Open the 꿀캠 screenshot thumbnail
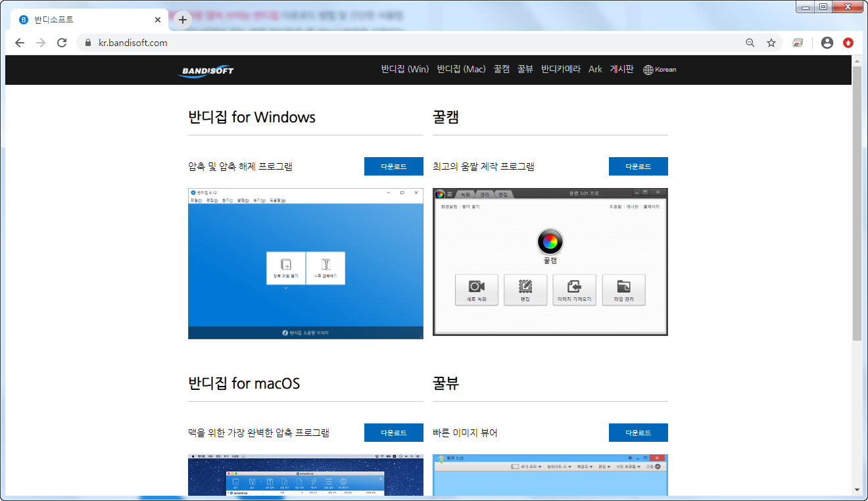This screenshot has width=868, height=501. click(550, 262)
